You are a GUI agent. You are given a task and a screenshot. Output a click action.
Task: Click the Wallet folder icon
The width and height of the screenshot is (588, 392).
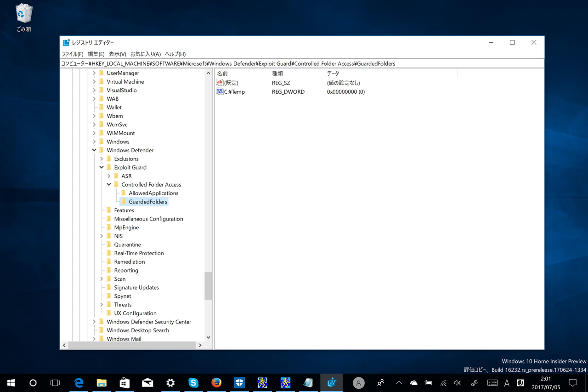point(102,107)
